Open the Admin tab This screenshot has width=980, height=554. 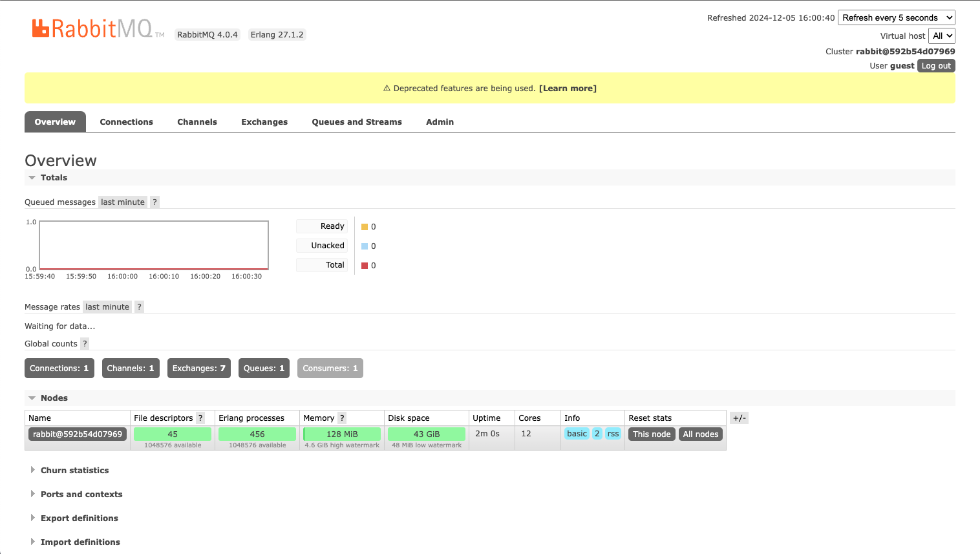click(440, 122)
